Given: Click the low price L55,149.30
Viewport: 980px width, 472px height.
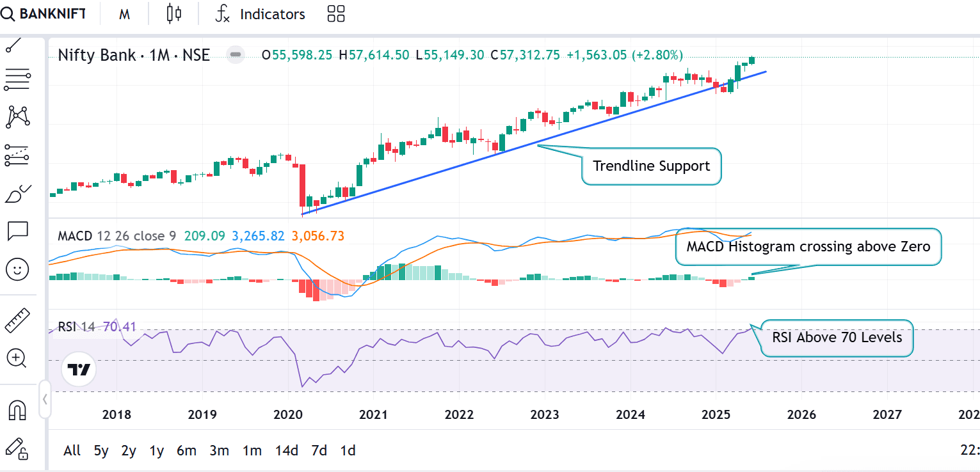Looking at the screenshot, I should 450,55.
